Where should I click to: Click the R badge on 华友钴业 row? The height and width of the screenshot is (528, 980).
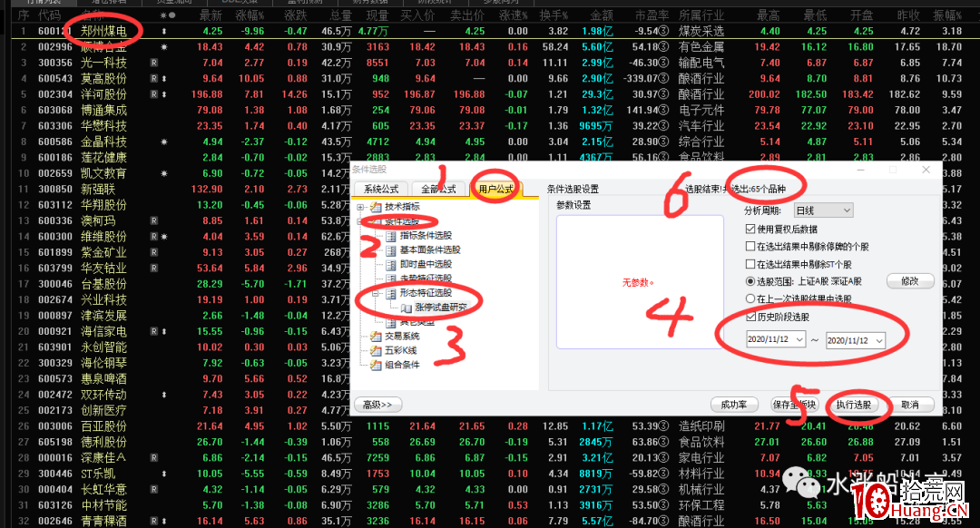coord(153,268)
